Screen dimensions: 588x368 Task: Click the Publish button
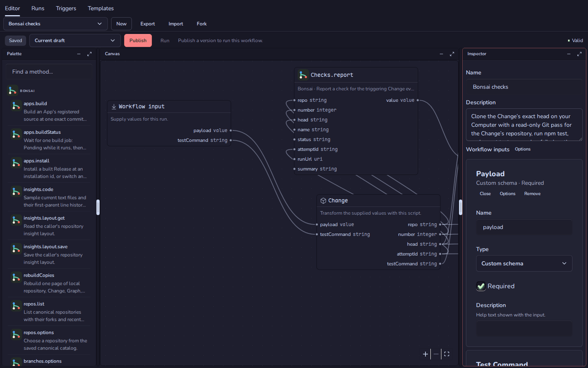coord(138,40)
